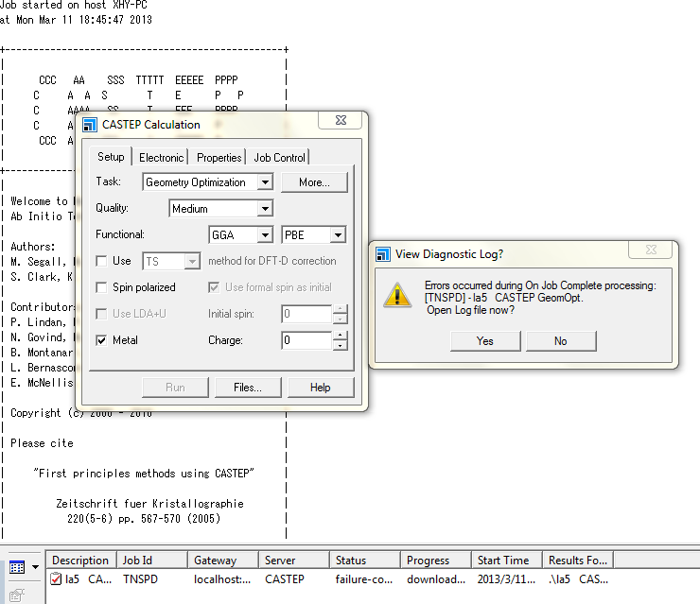Image resolution: width=700 pixels, height=604 pixels.
Task: Click the Use LDA+U checkbox
Action: [x=101, y=314]
